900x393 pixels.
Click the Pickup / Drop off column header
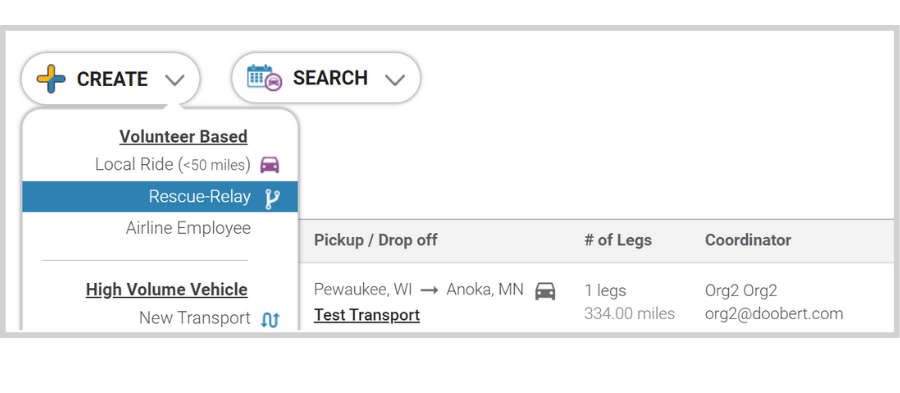tap(375, 240)
